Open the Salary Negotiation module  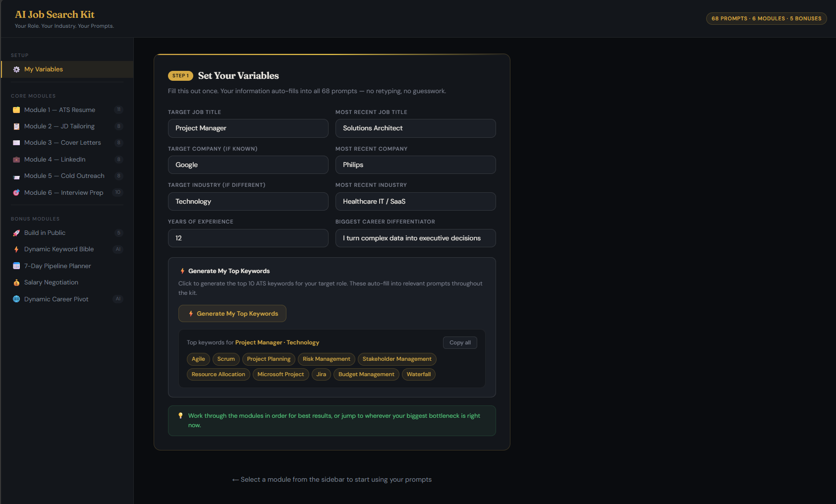pyautogui.click(x=67, y=282)
